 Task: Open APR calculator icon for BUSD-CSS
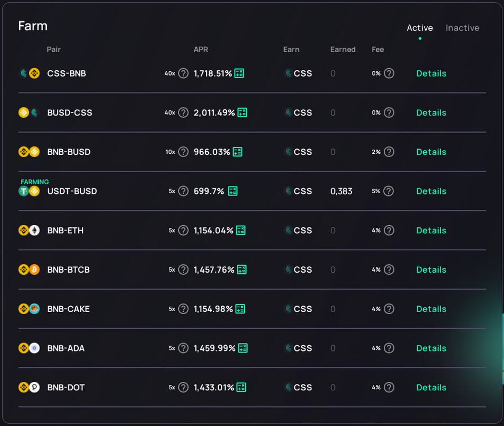[242, 112]
